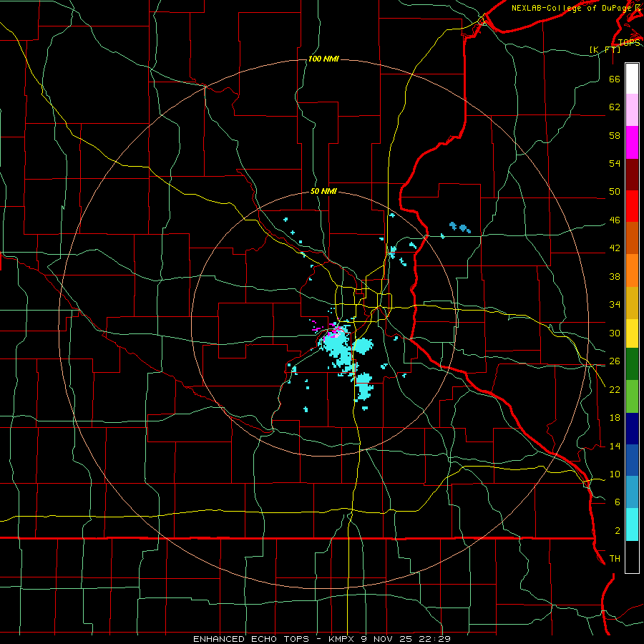The height and width of the screenshot is (644, 644).
Task: Click the white 66 kft color swatch
Action: [632, 79]
